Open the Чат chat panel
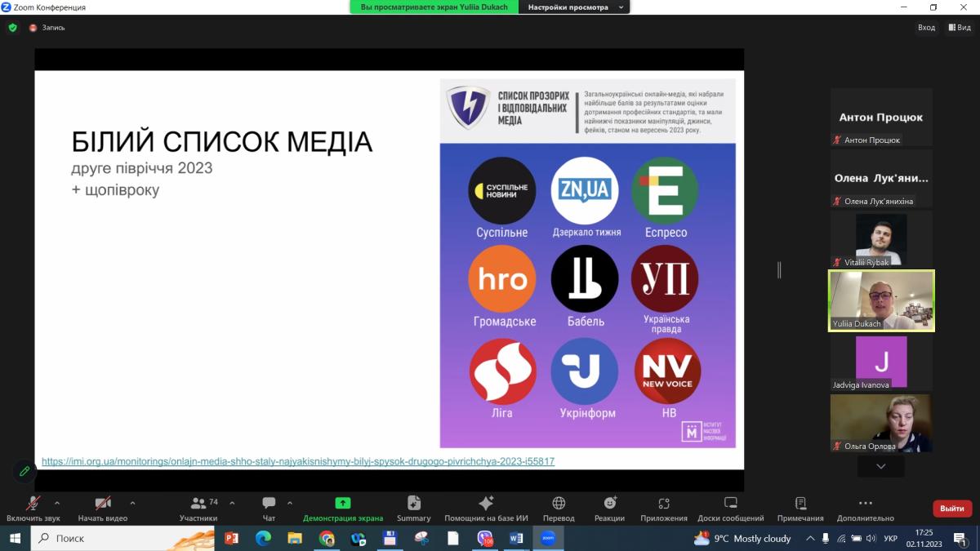The height and width of the screenshot is (551, 980). (269, 504)
